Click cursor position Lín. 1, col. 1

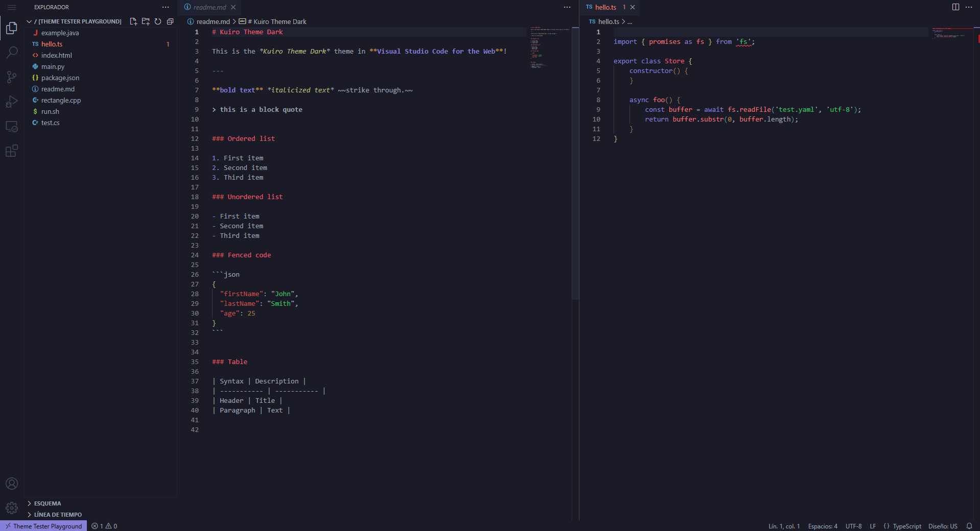[x=784, y=526]
